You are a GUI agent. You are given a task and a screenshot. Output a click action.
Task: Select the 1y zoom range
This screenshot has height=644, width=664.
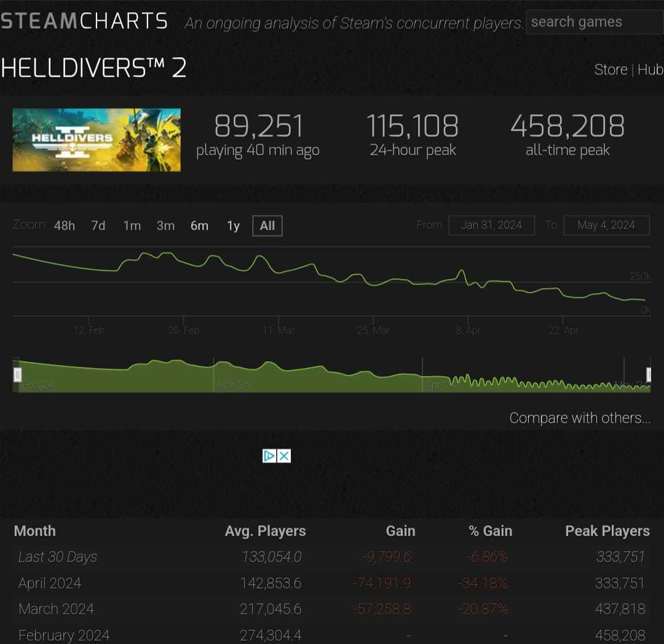point(233,226)
